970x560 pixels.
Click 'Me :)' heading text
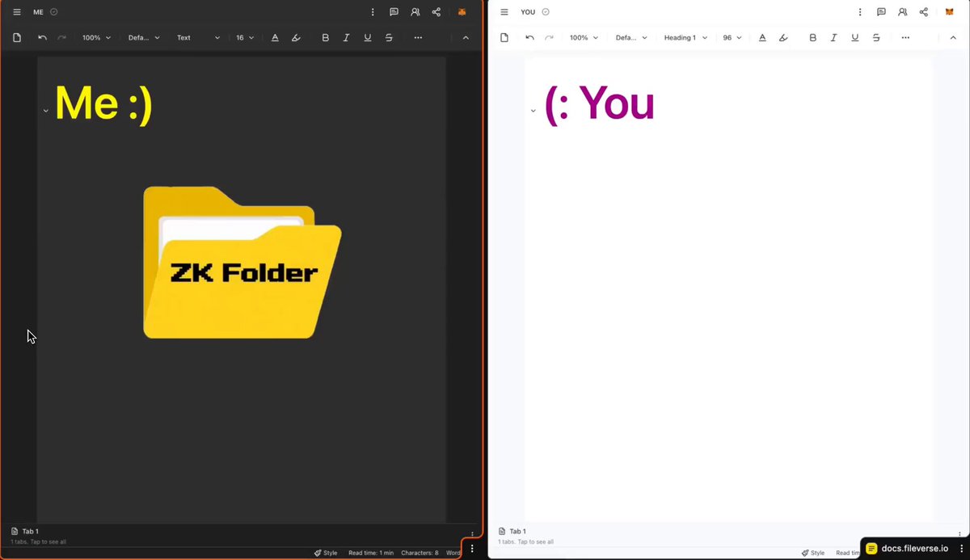103,103
